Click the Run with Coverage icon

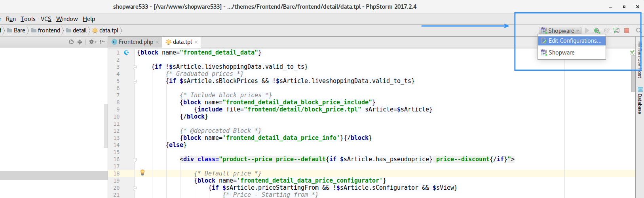pyautogui.click(x=606, y=30)
